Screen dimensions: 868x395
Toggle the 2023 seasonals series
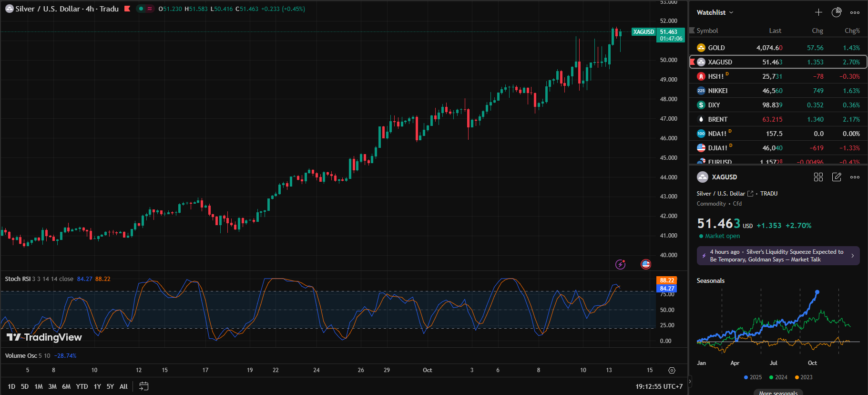tap(803, 377)
